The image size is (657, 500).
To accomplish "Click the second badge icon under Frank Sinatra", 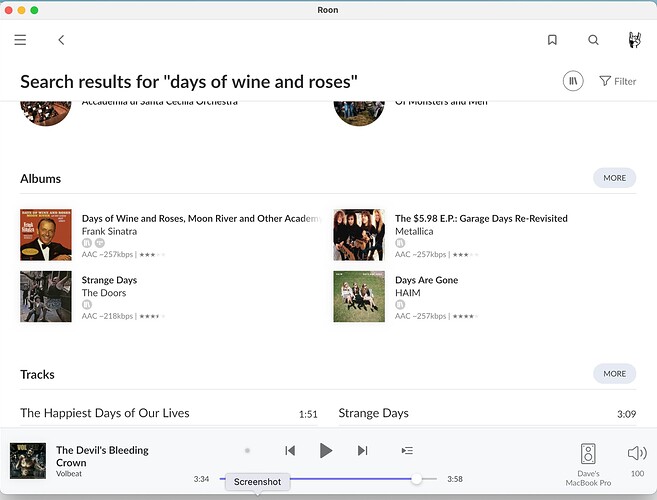I will [x=100, y=243].
